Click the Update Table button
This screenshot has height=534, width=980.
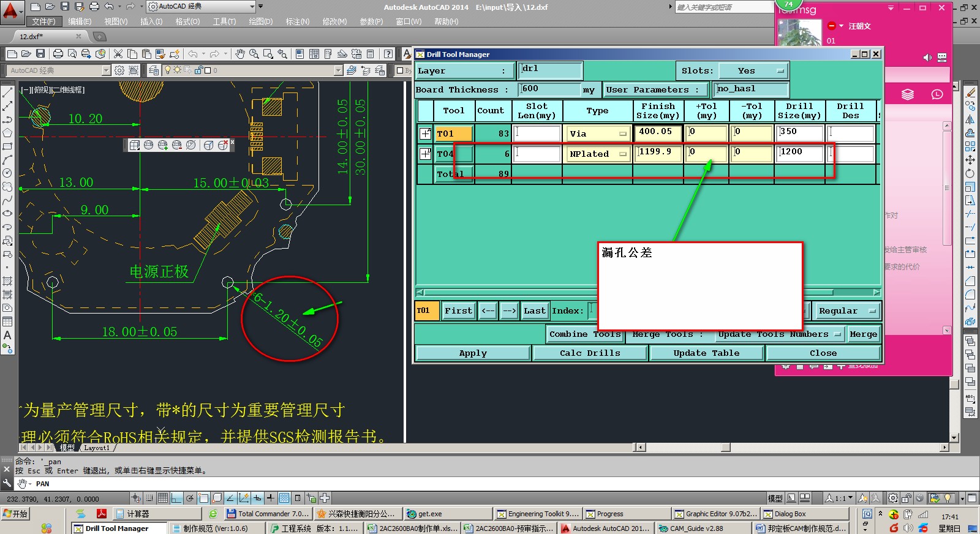click(x=706, y=353)
